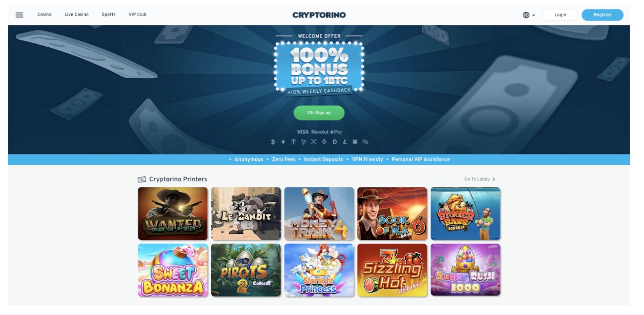This screenshot has height=315, width=644.
Task: Open the hamburger menu icon
Action: click(19, 15)
